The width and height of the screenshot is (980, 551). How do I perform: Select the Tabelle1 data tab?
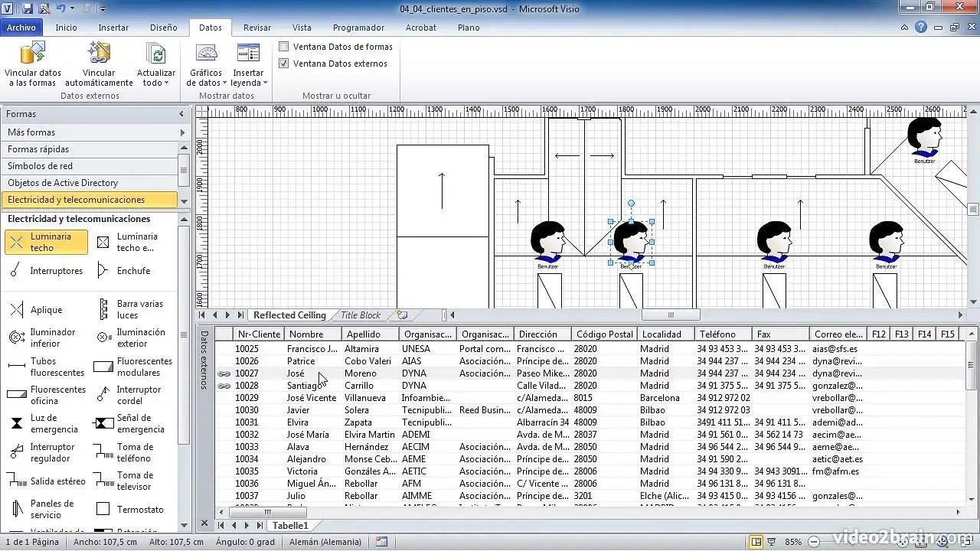pos(290,526)
